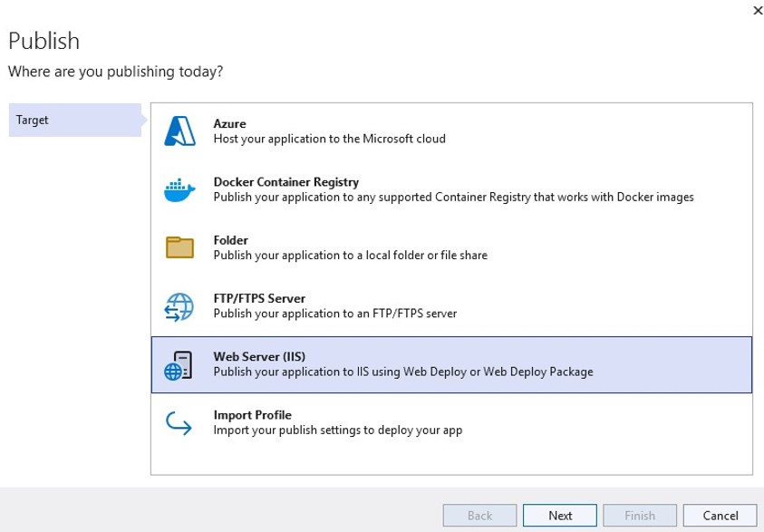
Task: Click the Import Profile arrow icon
Action: pyautogui.click(x=179, y=422)
